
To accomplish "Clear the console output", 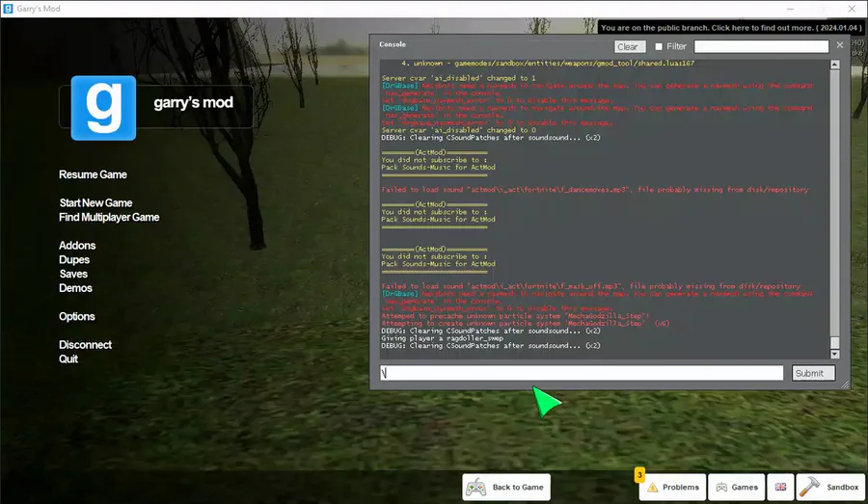I will (630, 47).
